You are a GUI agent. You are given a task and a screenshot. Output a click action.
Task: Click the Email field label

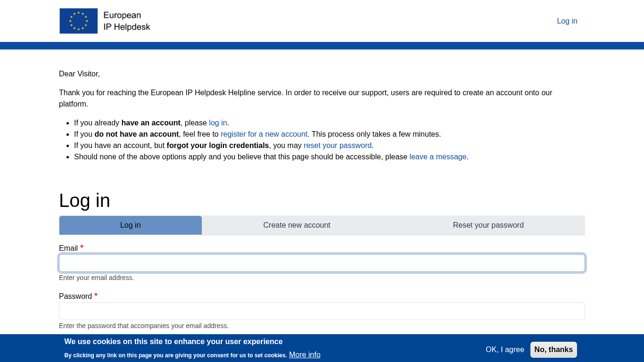[x=68, y=248]
